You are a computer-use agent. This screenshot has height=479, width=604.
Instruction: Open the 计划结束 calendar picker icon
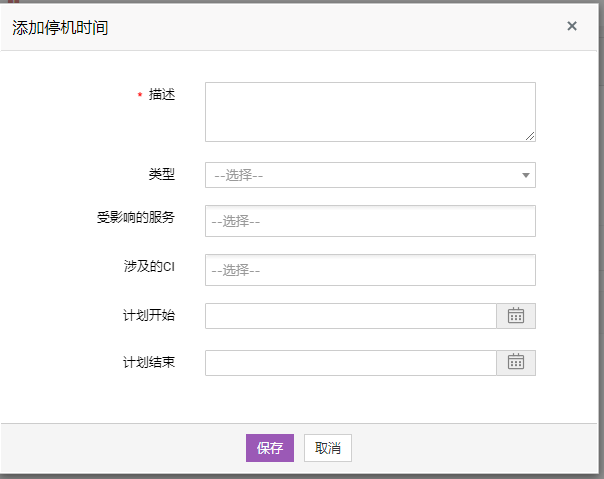point(516,362)
